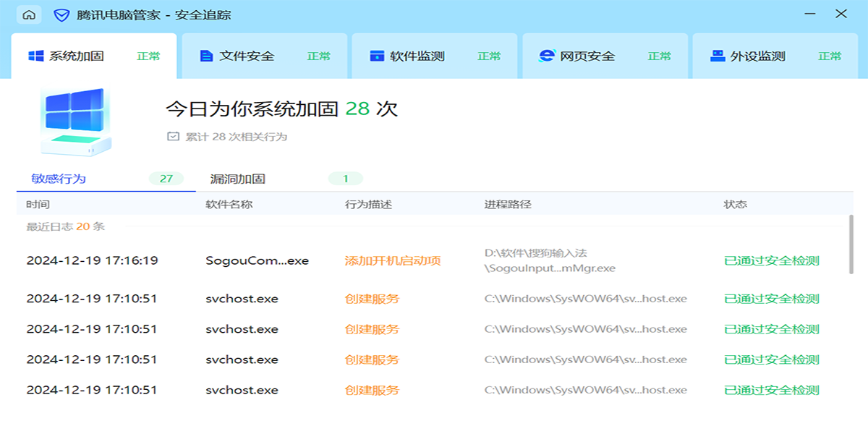Click the 时间 column header
Viewport: 868px width, 434px height.
coord(38,204)
